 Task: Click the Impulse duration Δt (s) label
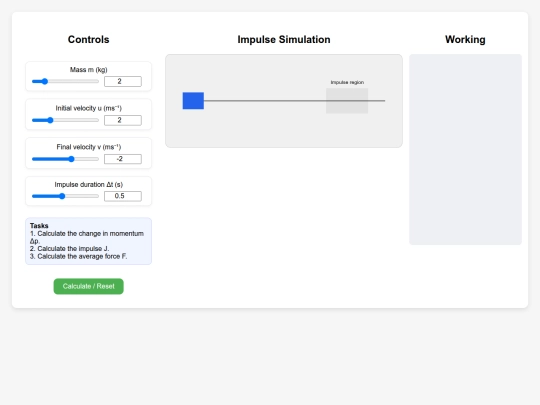pyautogui.click(x=89, y=185)
